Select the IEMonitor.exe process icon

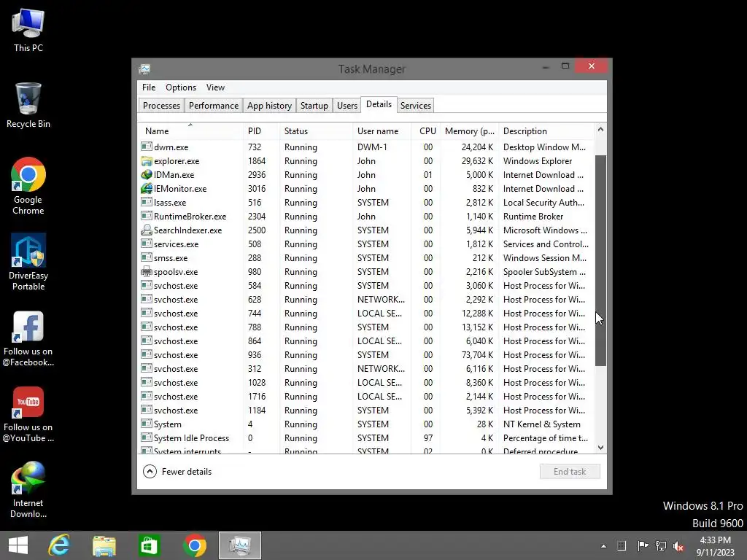(146, 189)
